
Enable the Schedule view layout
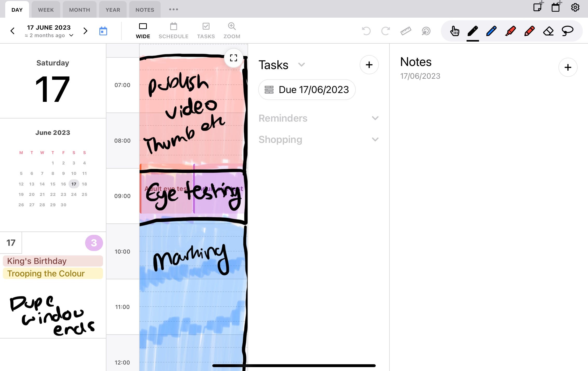[173, 31]
